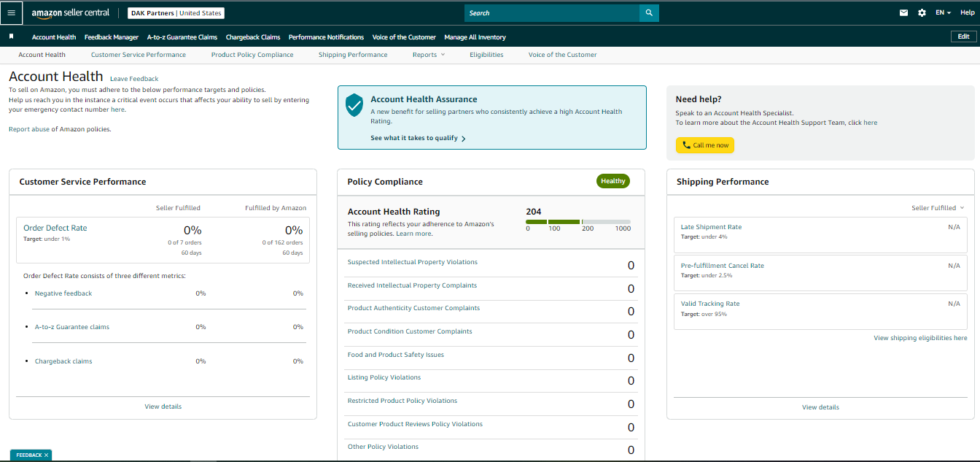
Task: Open A-to-z Guarantee Claims bookmark
Action: click(x=182, y=37)
